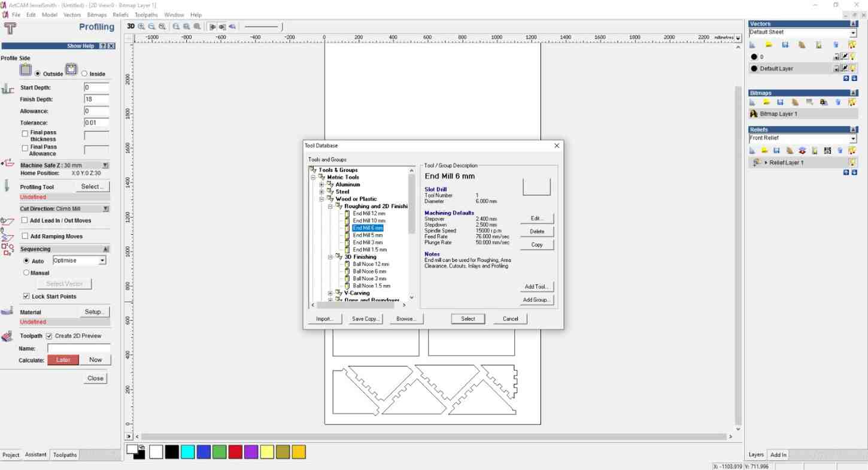Click Add Tool... button
Viewport: 868px width, 470px height.
[537, 287]
